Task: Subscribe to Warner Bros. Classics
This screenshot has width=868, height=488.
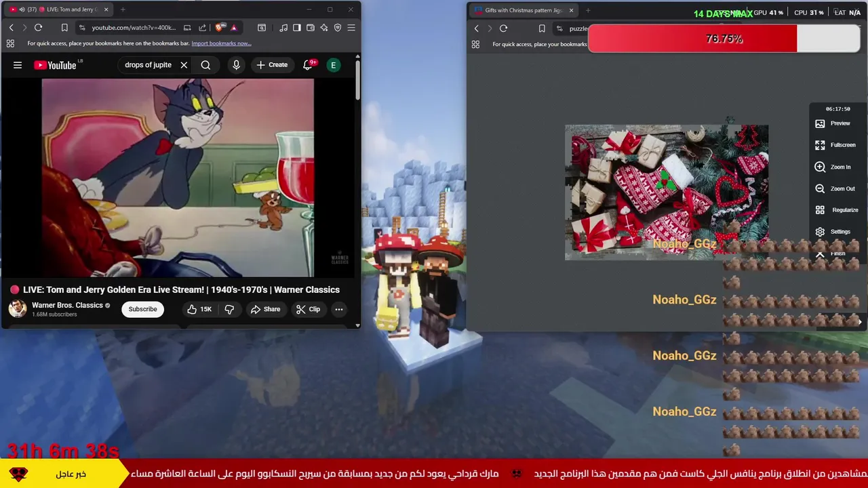Action: 142,309
